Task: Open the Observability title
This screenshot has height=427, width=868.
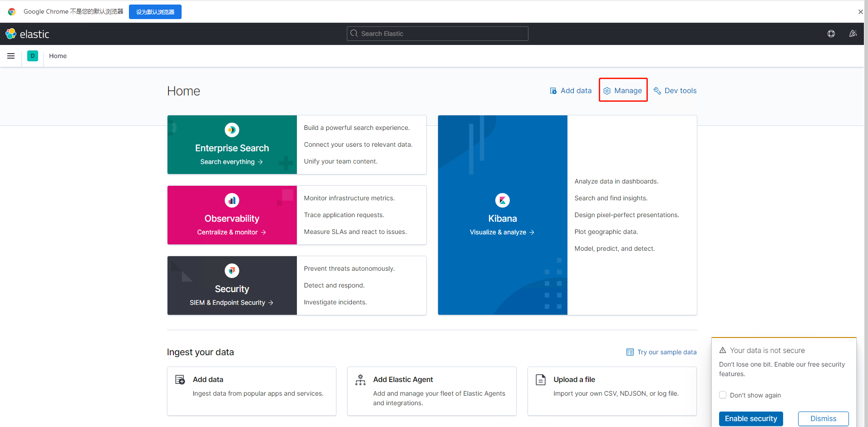Action: pos(232,218)
